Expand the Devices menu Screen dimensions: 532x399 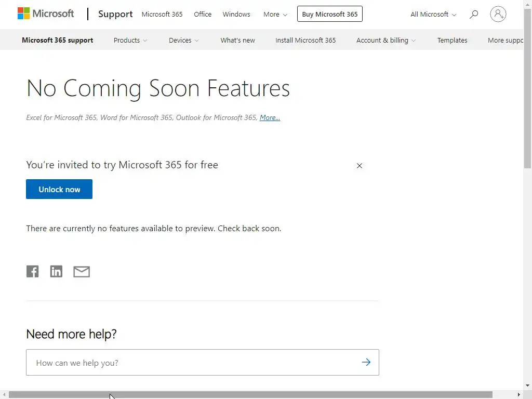click(183, 40)
